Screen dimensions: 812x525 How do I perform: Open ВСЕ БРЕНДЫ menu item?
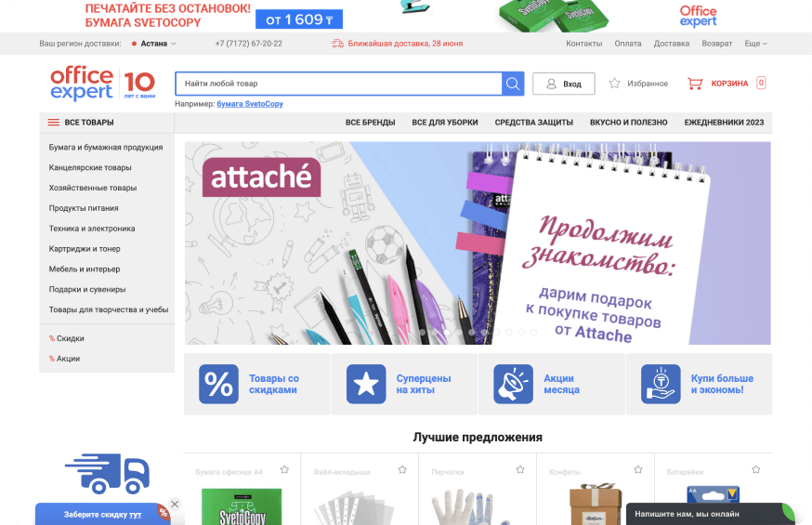coord(371,122)
